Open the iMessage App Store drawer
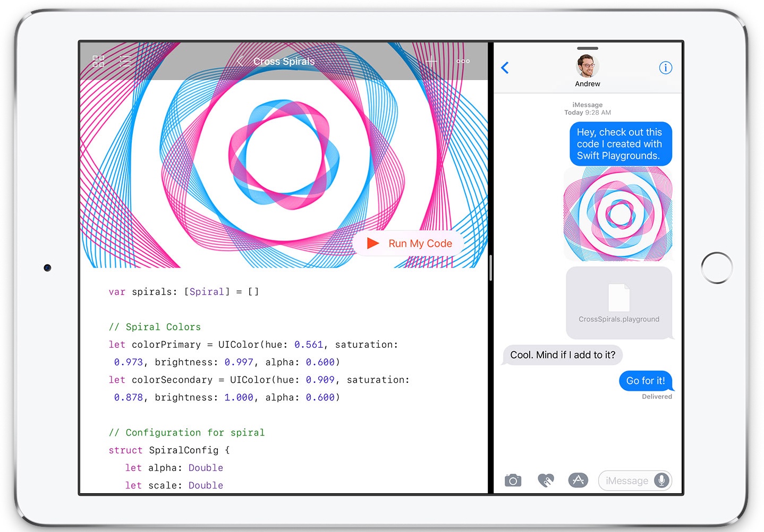 tap(578, 480)
